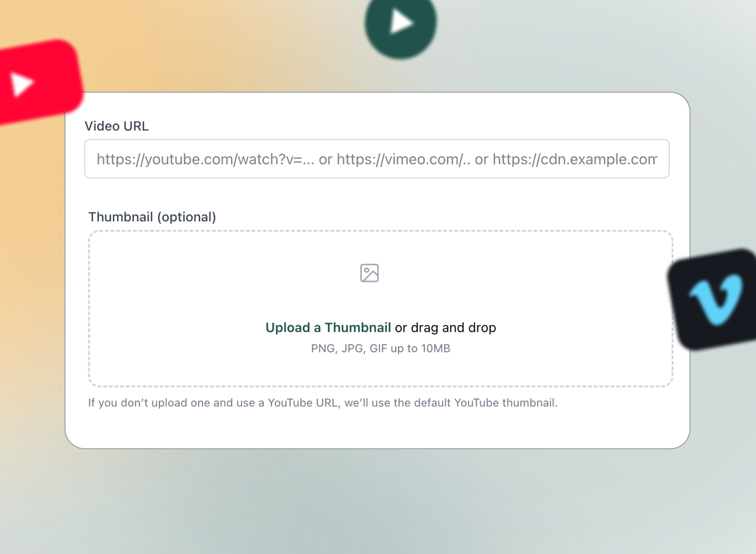Click the Upload a Thumbnail link

tap(328, 327)
